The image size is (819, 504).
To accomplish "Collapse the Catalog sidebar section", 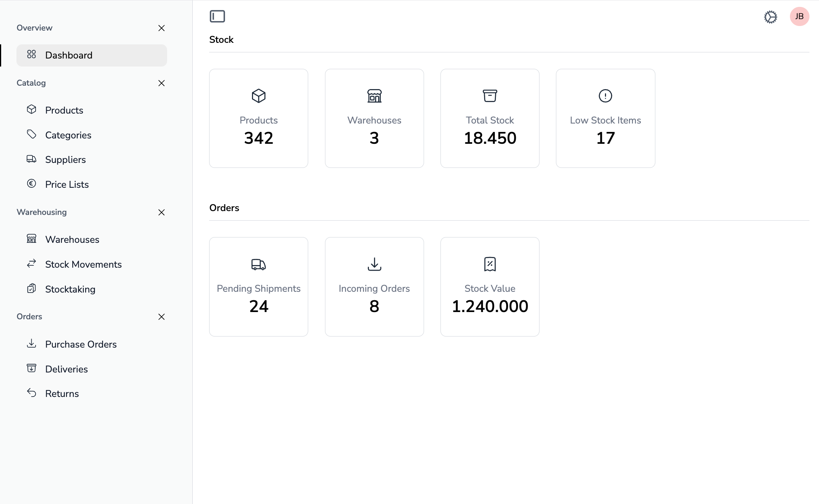I will coord(161,83).
